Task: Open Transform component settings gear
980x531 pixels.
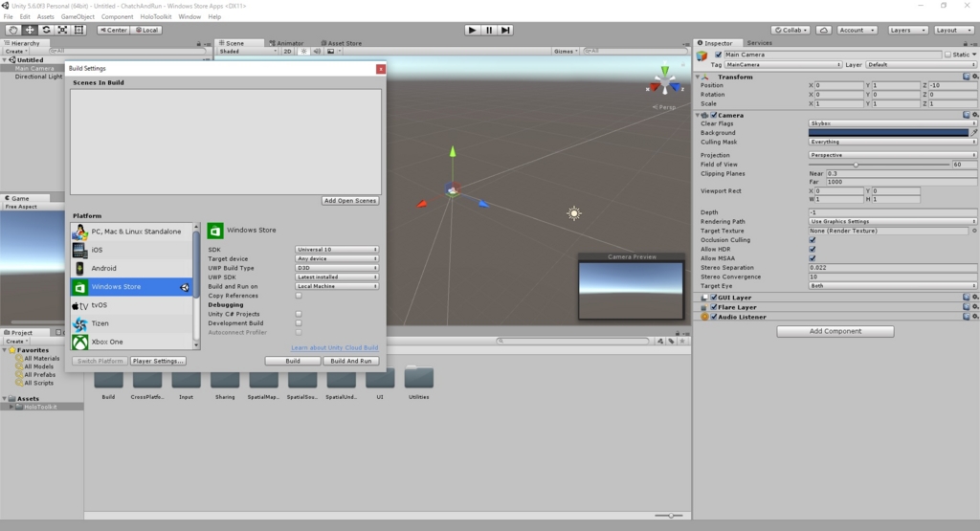Action: (975, 77)
